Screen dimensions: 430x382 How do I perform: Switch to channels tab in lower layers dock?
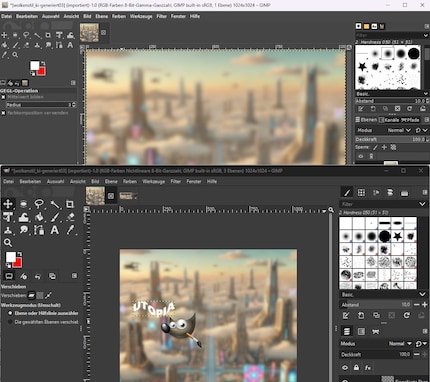pos(361,331)
